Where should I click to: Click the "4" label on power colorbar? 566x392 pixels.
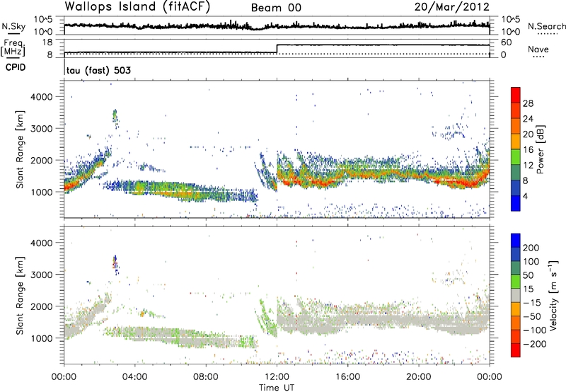coord(526,196)
